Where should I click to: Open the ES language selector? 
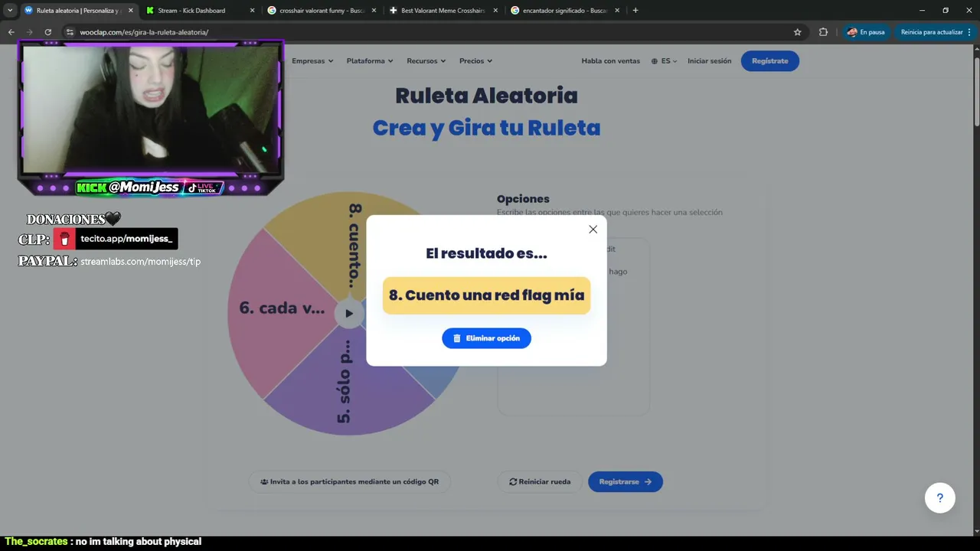point(665,61)
